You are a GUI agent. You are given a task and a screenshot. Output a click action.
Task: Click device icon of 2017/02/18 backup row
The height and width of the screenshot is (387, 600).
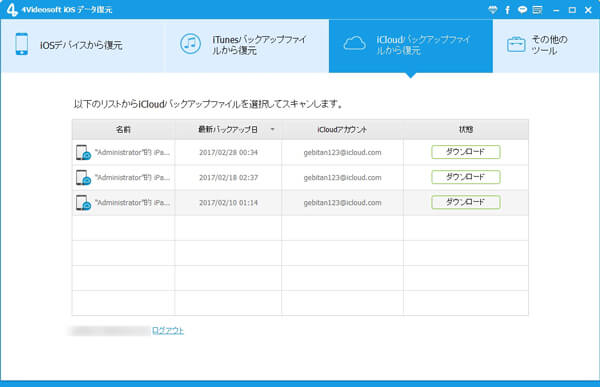[83, 178]
